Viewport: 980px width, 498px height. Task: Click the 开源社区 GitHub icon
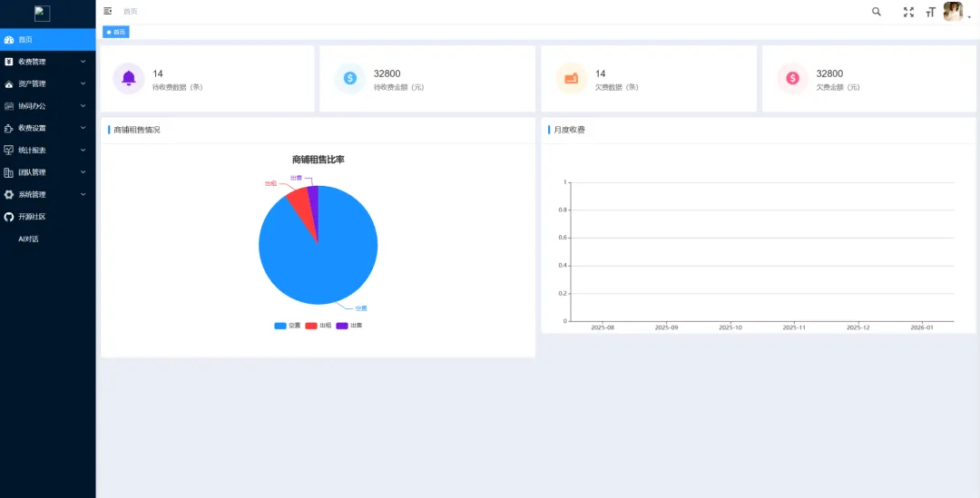tap(9, 217)
